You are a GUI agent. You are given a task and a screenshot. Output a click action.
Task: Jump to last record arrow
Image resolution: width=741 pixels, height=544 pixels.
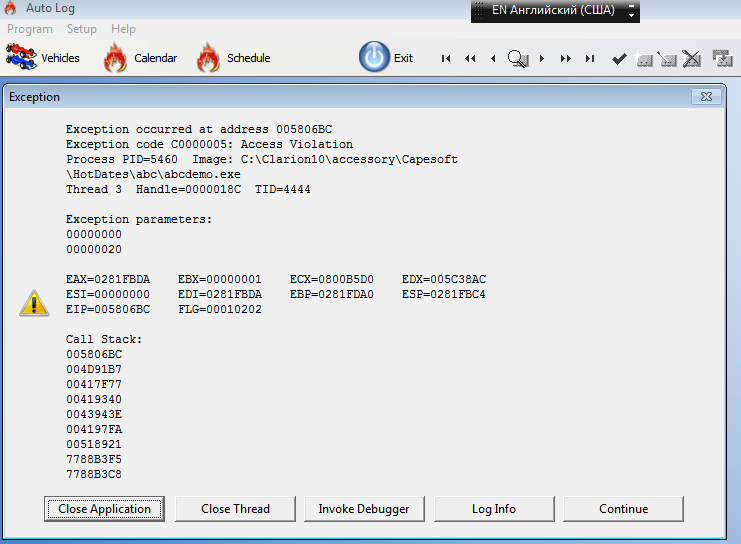click(x=590, y=59)
